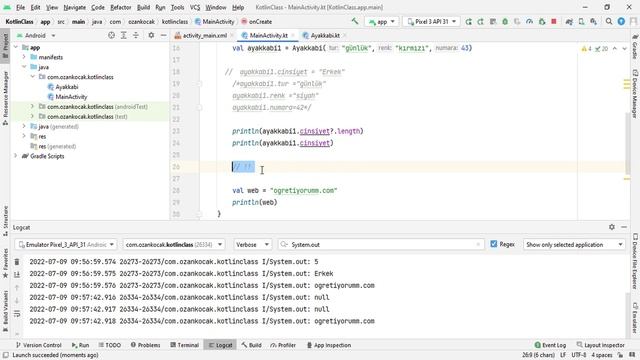Open the Build menu

pyautogui.click(x=143, y=7)
